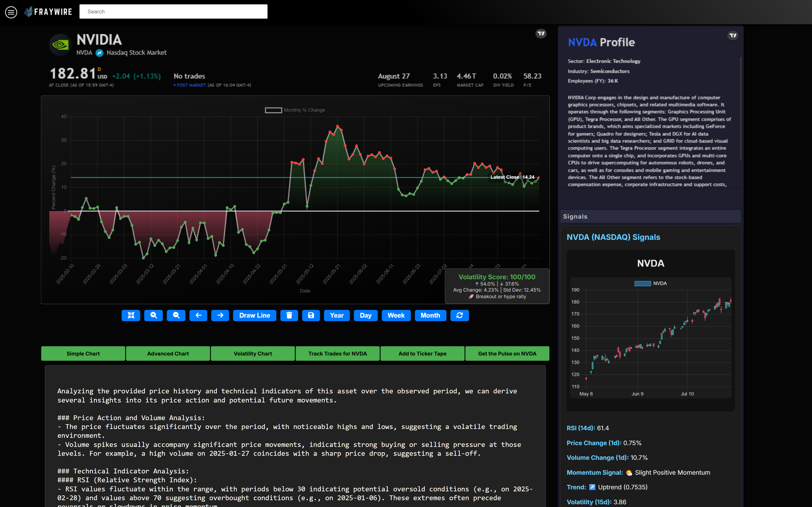Select Get the Pulse on NVDA
The height and width of the screenshot is (507, 812).
507,353
